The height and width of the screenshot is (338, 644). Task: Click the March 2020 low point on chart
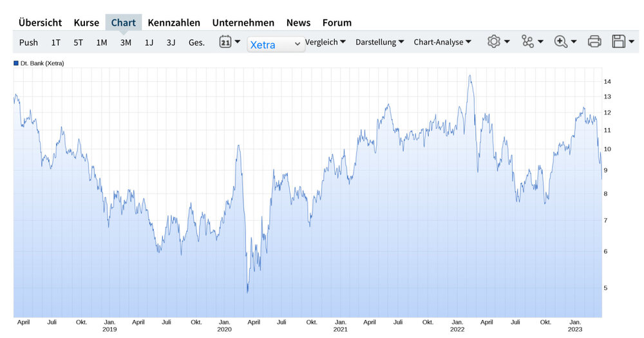[247, 292]
